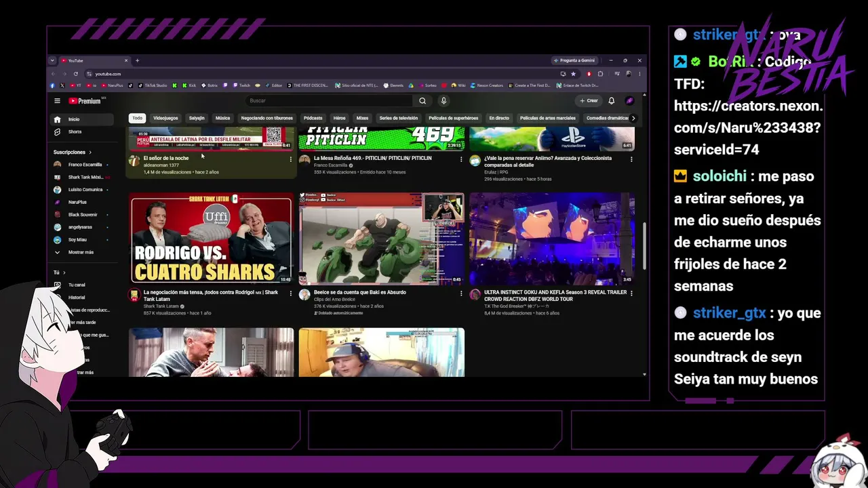This screenshot has width=868, height=488.
Task: Open Tu canal in the sidebar
Action: point(77,285)
